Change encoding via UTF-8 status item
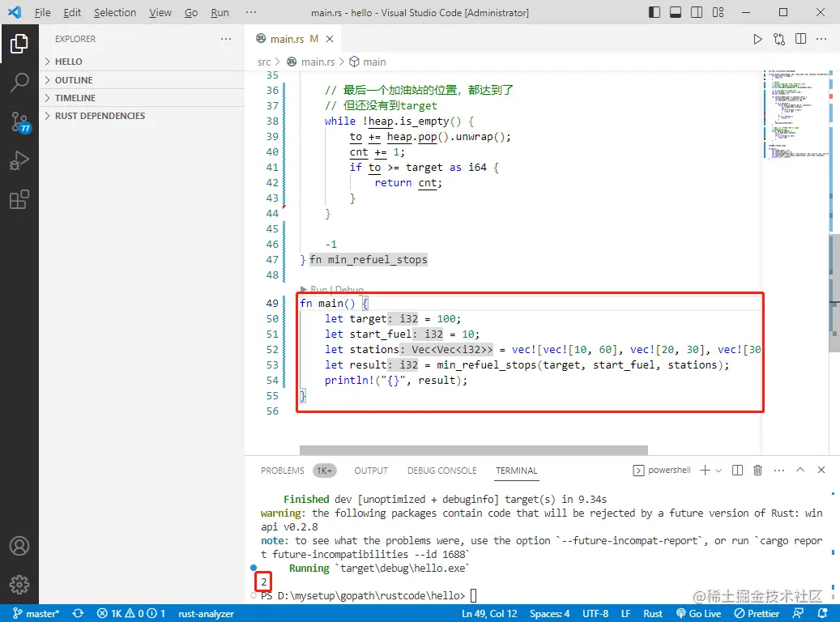This screenshot has width=840, height=622. pos(595,613)
